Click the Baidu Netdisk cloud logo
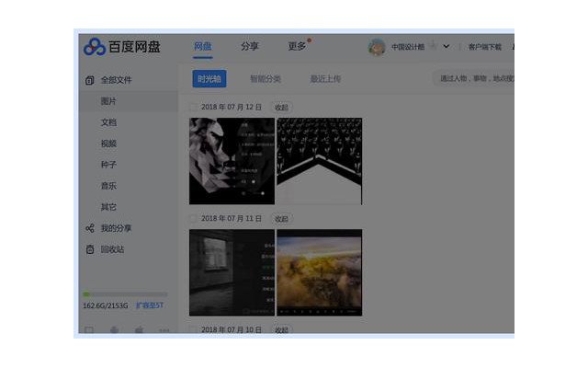This screenshot has height=368, width=588. pyautogui.click(x=95, y=47)
